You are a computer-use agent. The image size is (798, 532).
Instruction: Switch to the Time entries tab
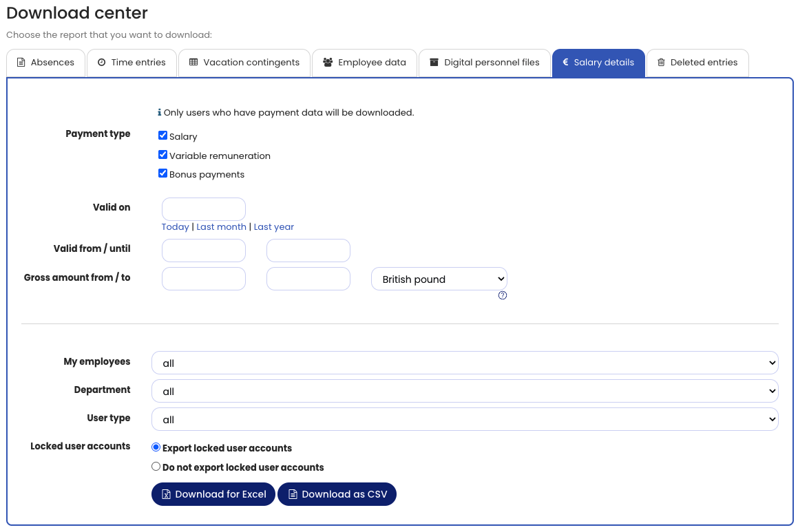pyautogui.click(x=132, y=63)
